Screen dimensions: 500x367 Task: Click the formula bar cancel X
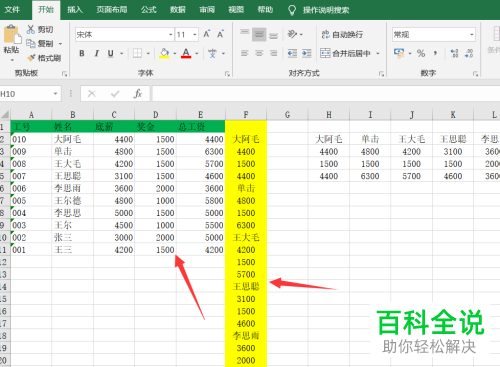tap(92, 94)
